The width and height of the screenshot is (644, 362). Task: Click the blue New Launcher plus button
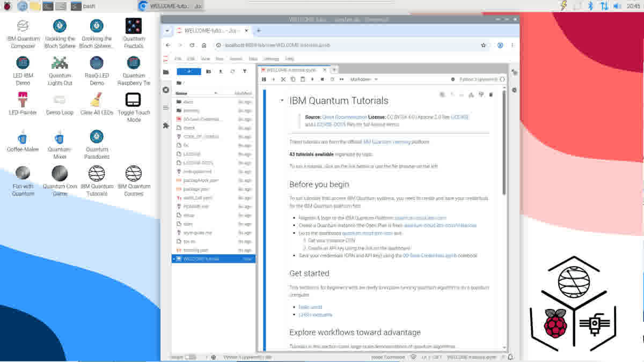(x=188, y=71)
